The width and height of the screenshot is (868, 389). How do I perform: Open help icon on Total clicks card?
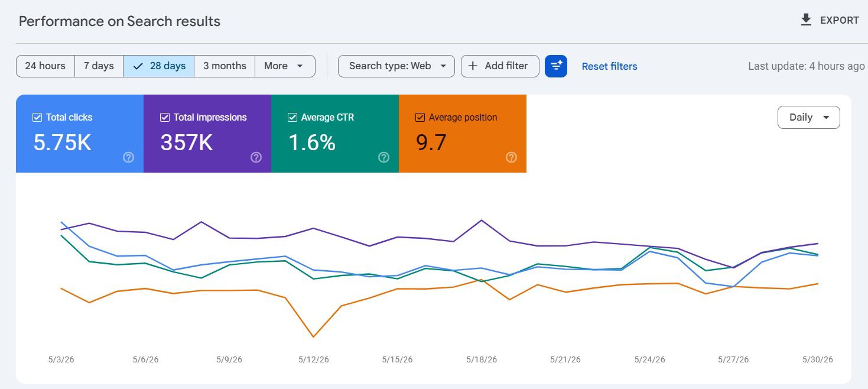tap(128, 157)
